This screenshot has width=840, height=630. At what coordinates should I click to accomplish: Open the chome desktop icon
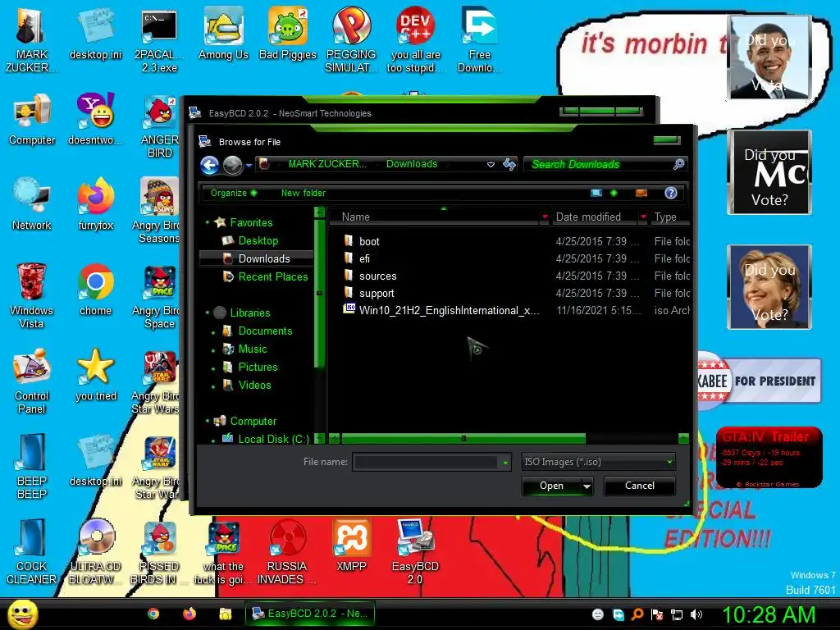(95, 290)
